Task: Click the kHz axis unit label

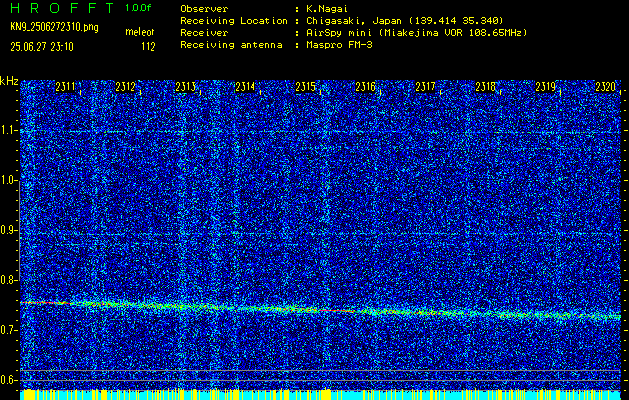Action: pyautogui.click(x=9, y=81)
